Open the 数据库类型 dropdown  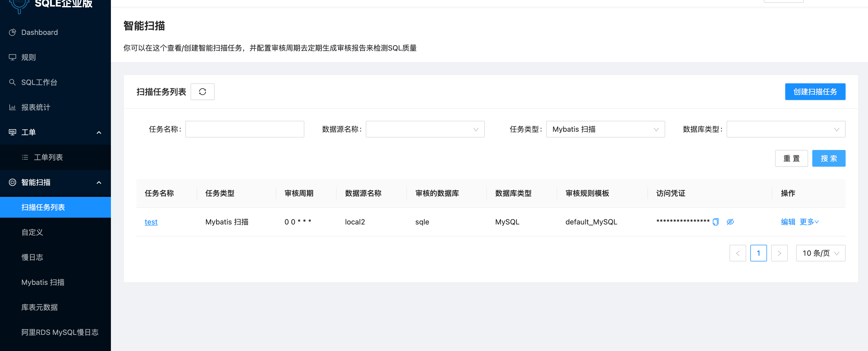(x=786, y=129)
